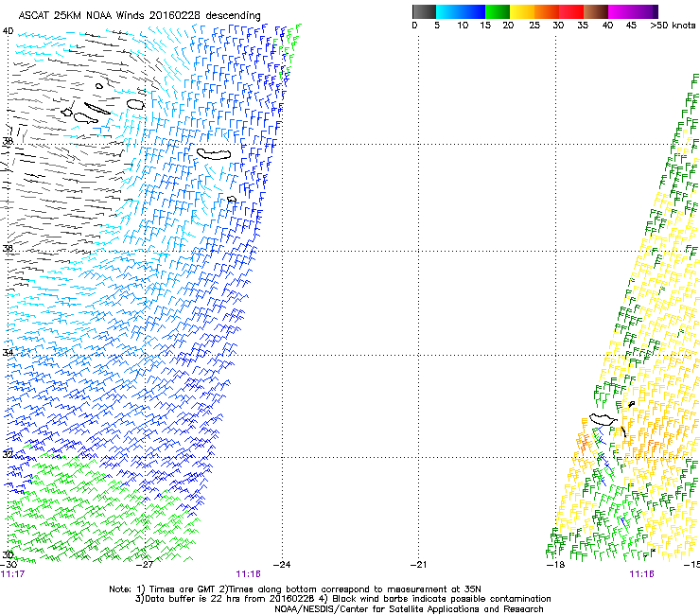This screenshot has height=615, width=700.
Task: Click the '5' label under the color bar
Action: pyautogui.click(x=437, y=25)
